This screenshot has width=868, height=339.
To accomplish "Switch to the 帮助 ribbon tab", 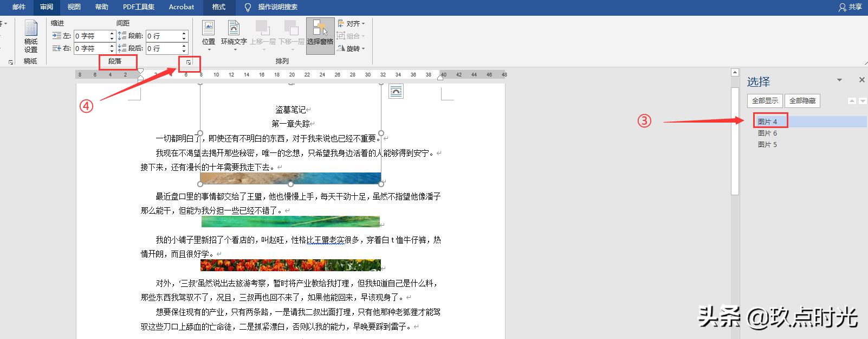I will (102, 7).
